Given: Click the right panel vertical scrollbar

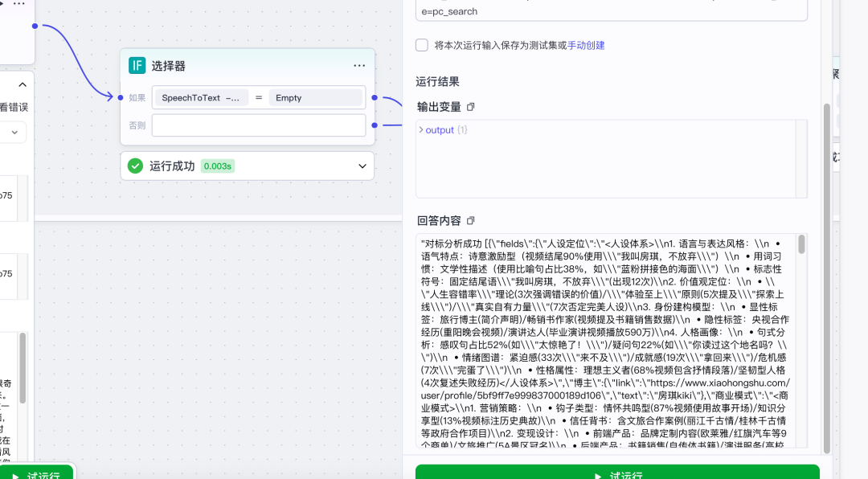Looking at the screenshot, I should coord(827,273).
